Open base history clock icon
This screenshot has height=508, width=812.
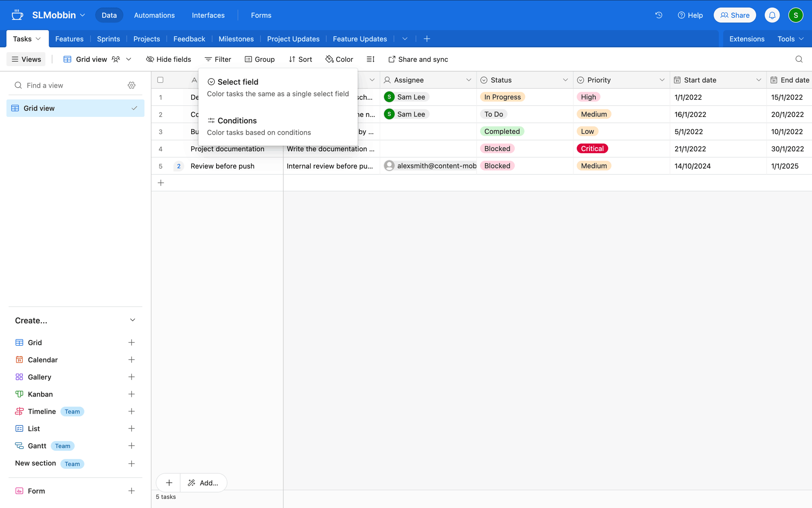click(658, 15)
